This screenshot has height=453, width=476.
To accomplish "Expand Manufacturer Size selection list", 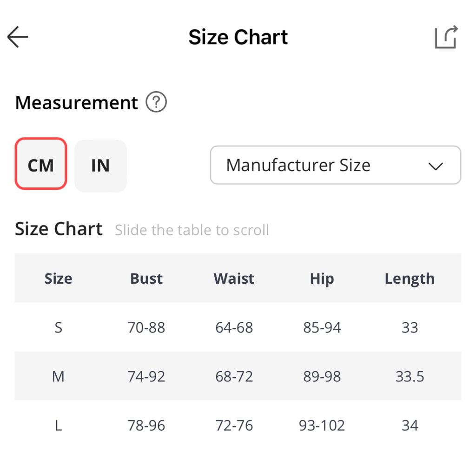I will click(x=335, y=165).
